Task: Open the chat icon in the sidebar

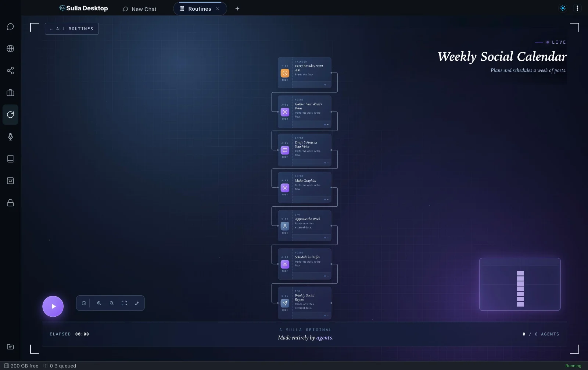Action: (x=10, y=26)
